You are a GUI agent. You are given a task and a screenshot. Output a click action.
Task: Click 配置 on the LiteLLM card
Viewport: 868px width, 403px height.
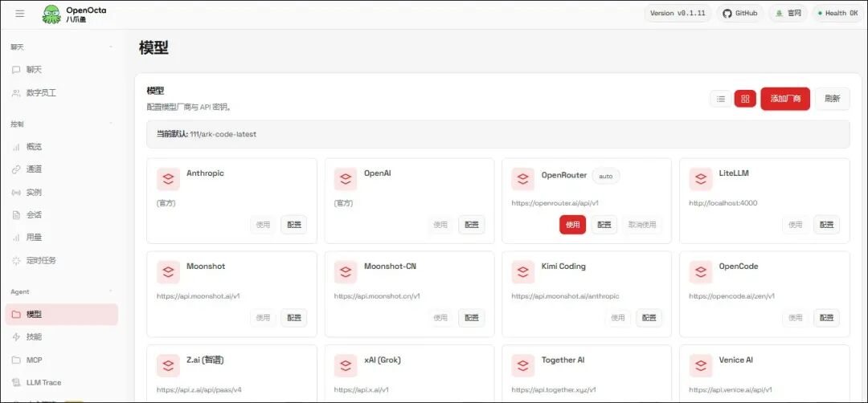click(826, 225)
